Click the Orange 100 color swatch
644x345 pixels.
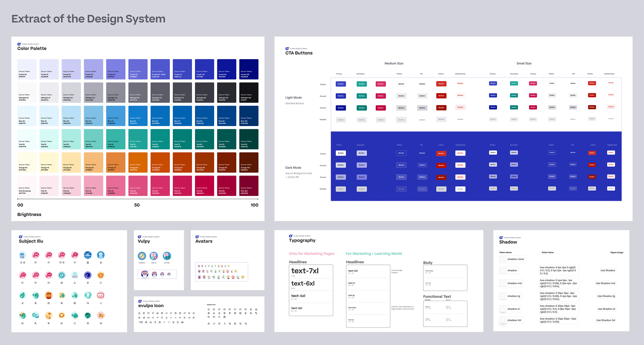[x=249, y=162]
